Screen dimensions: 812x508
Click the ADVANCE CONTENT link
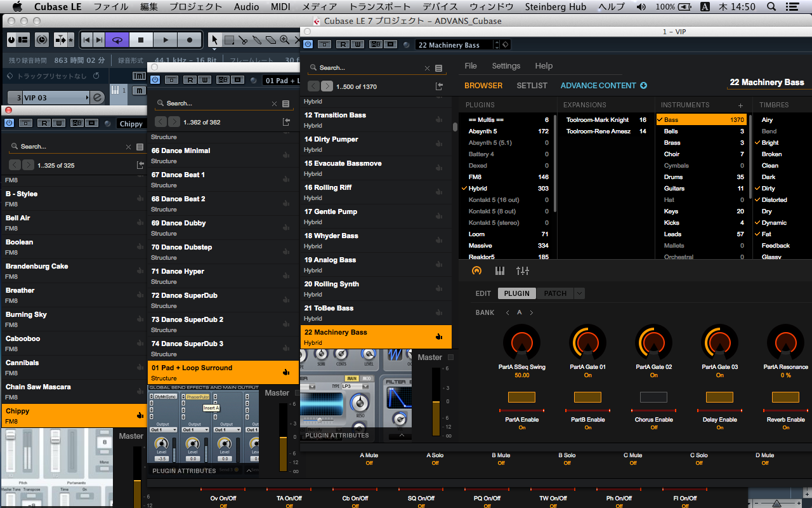(598, 86)
